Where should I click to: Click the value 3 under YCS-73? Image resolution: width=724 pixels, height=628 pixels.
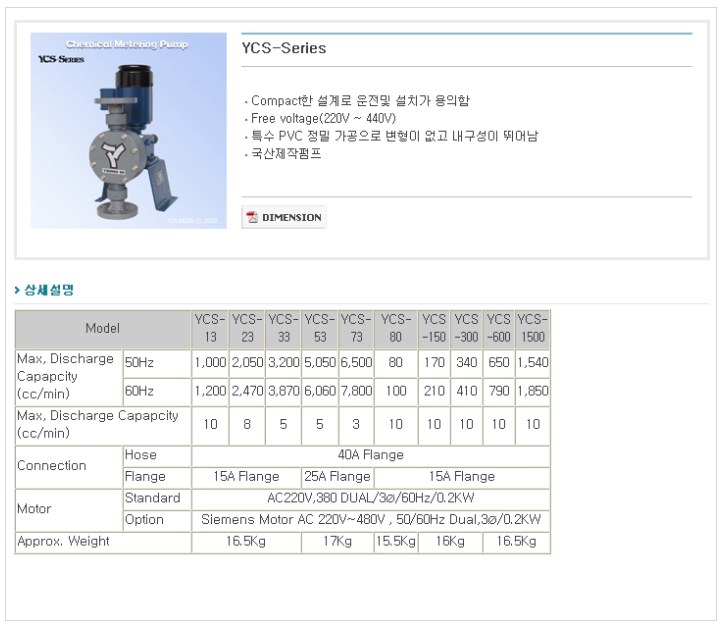[356, 425]
